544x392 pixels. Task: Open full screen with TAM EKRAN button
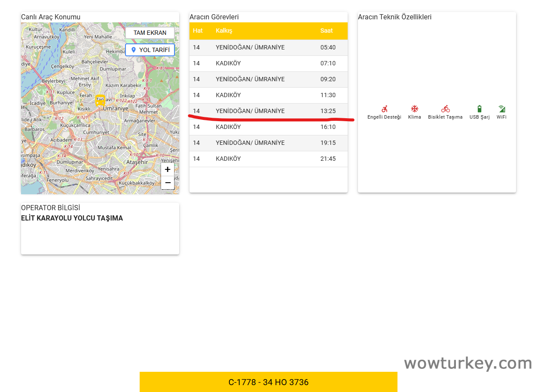150,33
